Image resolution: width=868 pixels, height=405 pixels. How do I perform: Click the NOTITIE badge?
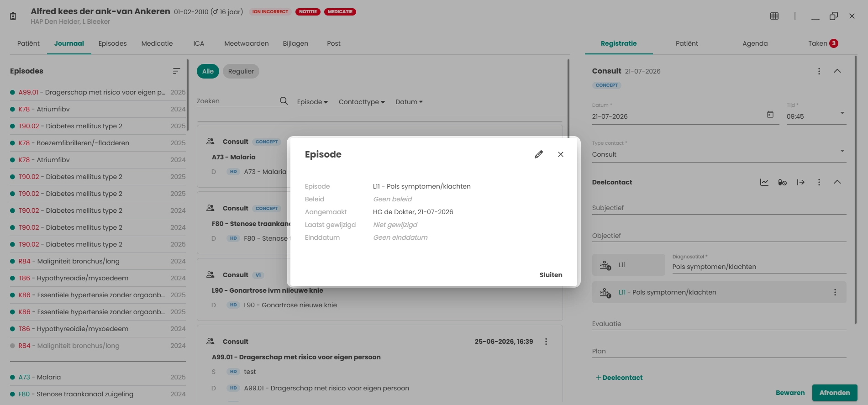coord(308,12)
